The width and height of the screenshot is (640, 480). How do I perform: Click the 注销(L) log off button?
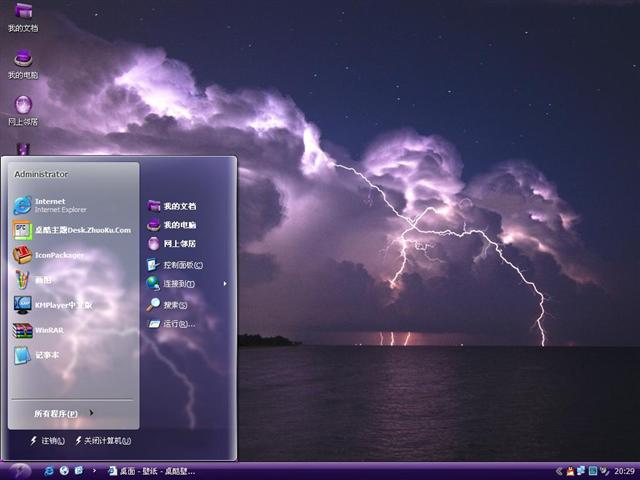point(50,441)
